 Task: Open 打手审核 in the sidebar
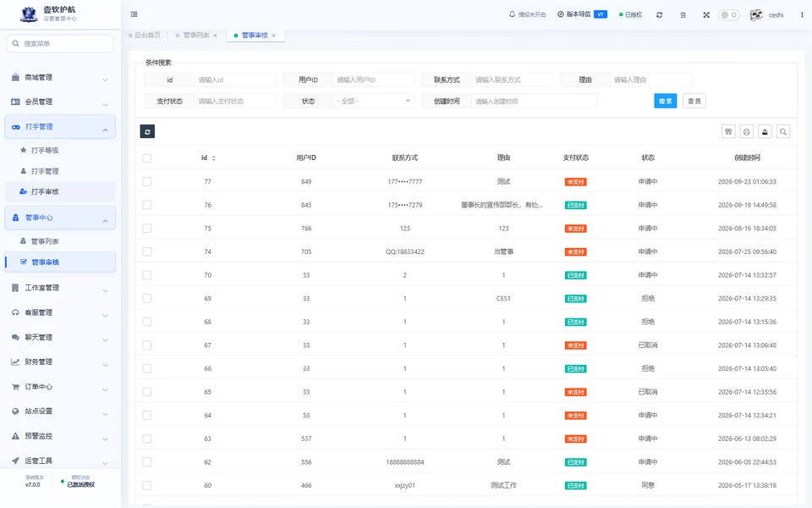click(60, 192)
